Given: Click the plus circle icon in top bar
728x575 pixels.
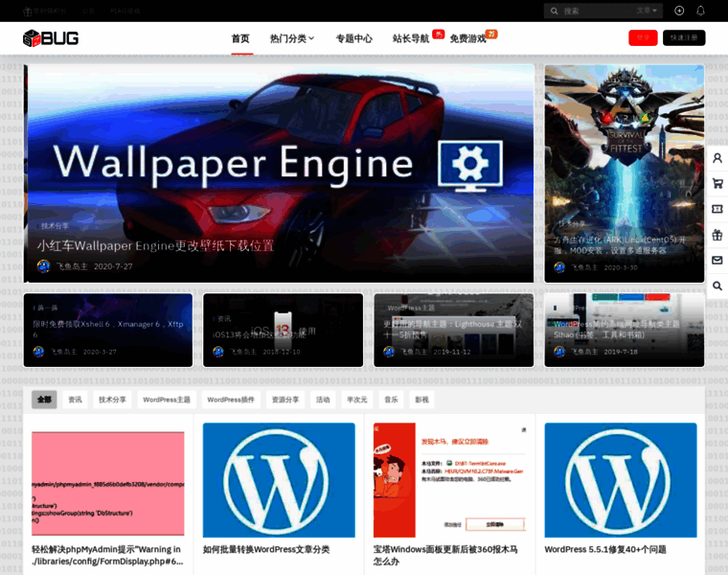Looking at the screenshot, I should coord(679,11).
